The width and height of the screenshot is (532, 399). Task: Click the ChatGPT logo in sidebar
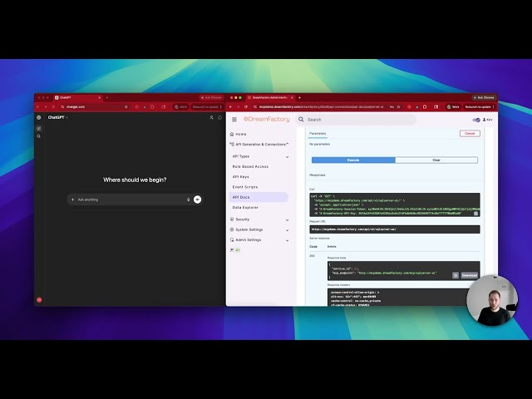(x=39, y=117)
